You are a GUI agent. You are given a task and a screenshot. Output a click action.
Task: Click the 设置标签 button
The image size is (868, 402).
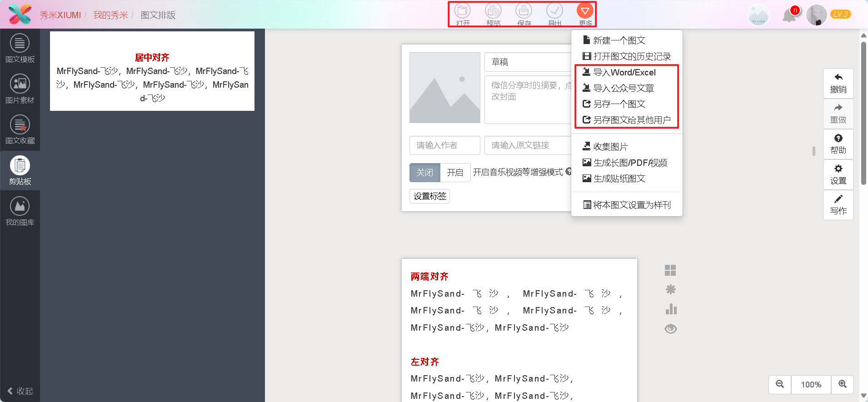pyautogui.click(x=430, y=196)
